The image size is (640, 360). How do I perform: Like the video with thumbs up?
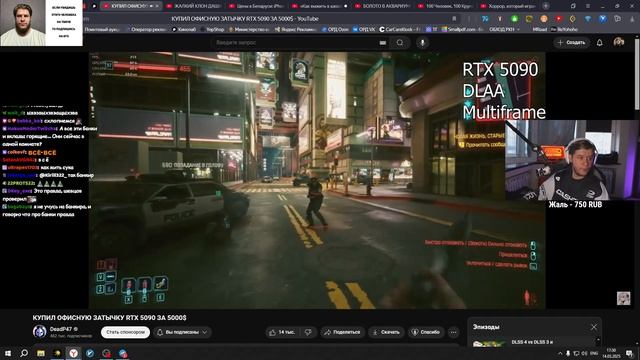click(x=282, y=332)
